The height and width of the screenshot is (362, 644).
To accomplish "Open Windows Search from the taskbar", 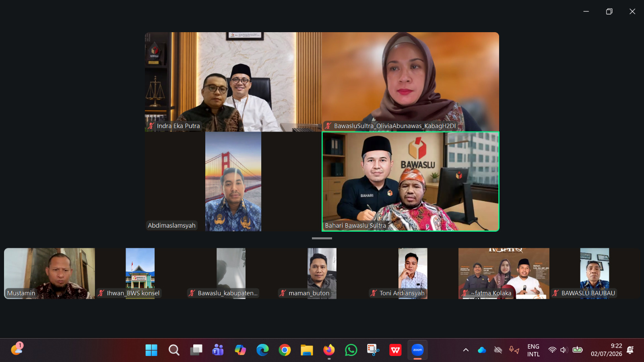I will (174, 350).
